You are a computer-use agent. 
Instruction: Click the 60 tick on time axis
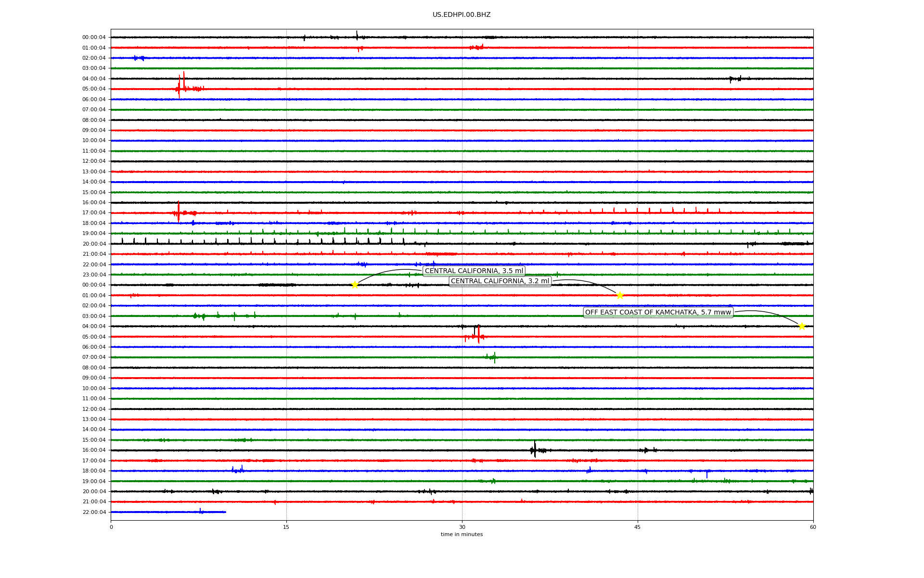[x=813, y=527]
